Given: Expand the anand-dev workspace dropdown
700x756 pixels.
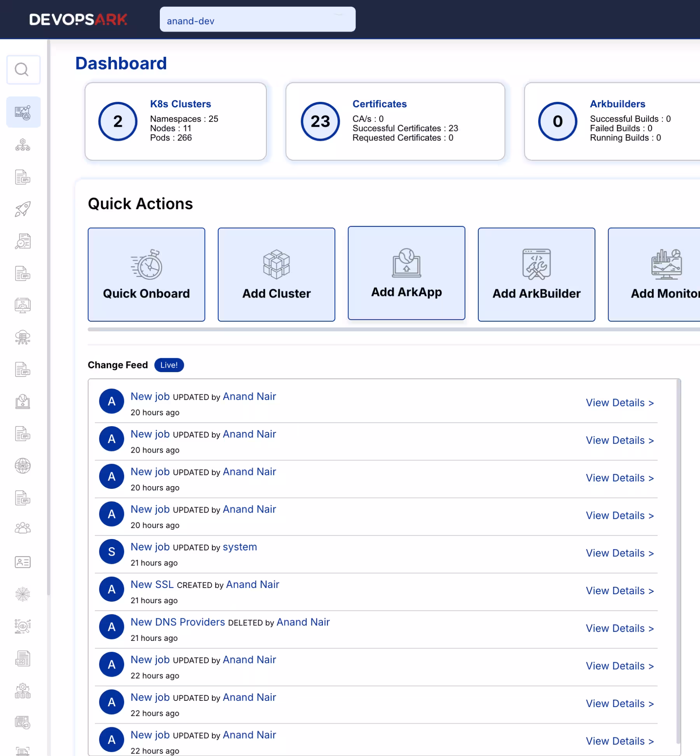Looking at the screenshot, I should tap(257, 19).
